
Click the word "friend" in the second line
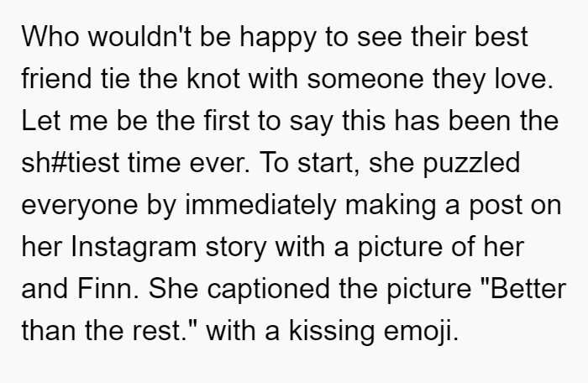pos(56,79)
